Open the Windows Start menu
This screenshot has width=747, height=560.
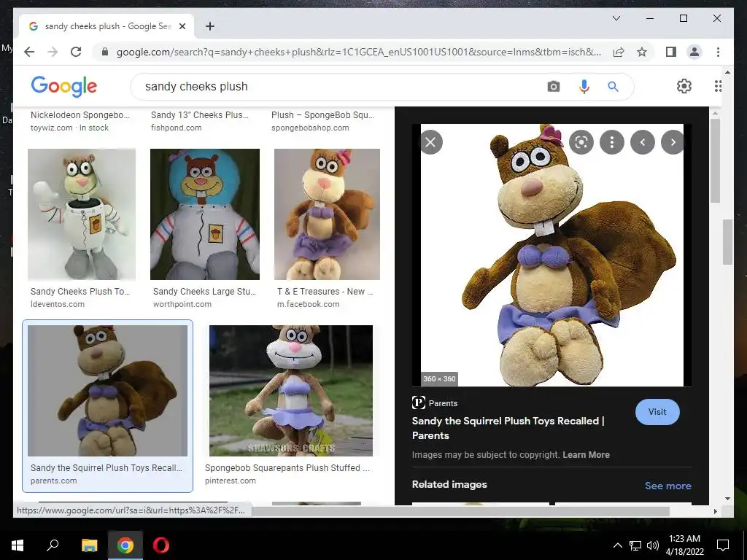click(18, 545)
